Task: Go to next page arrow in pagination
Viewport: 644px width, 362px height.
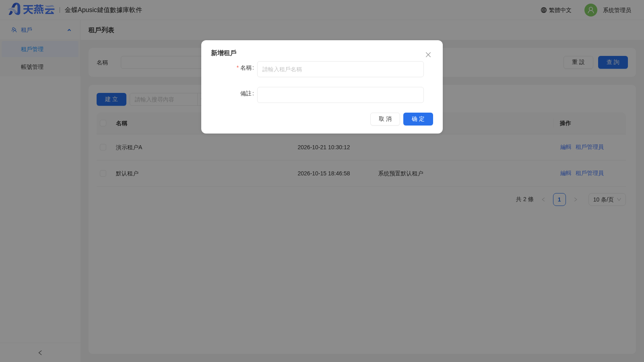Action: (x=576, y=200)
